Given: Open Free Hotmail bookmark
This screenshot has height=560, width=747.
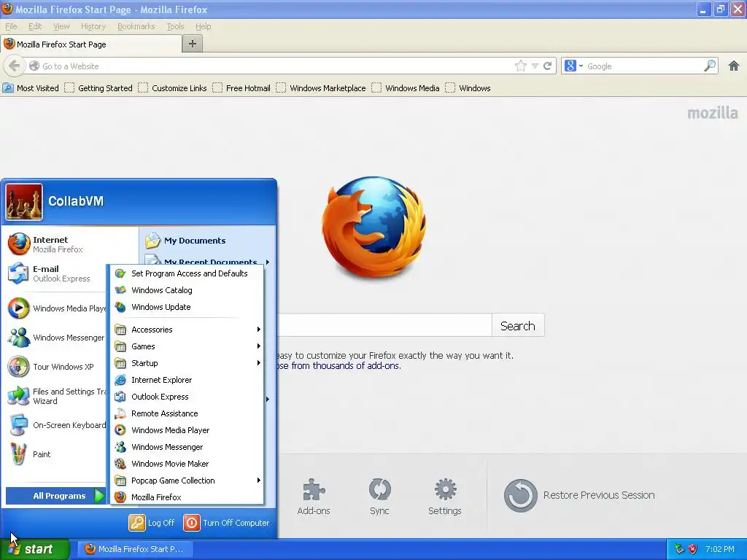Looking at the screenshot, I should click(241, 88).
